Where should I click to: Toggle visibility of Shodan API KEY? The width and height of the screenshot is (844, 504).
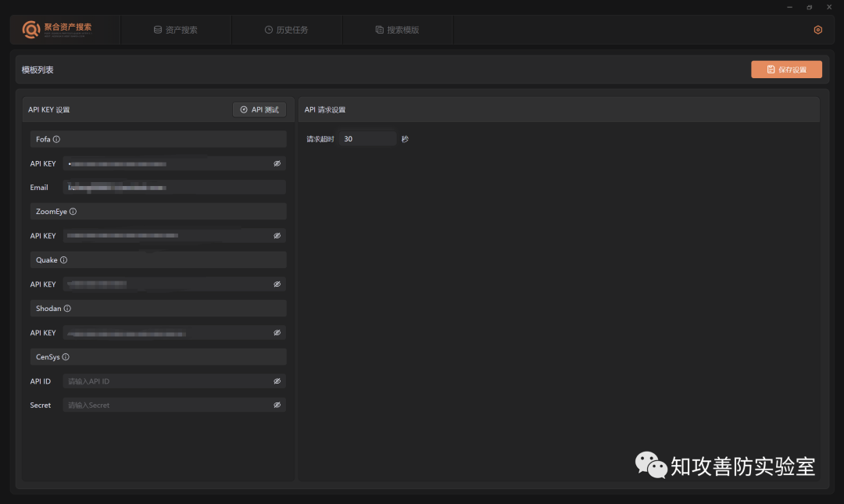pyautogui.click(x=277, y=333)
